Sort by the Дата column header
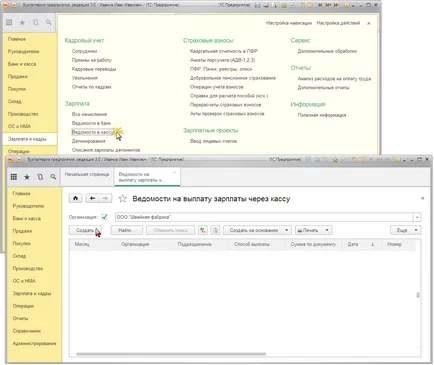 coord(353,244)
